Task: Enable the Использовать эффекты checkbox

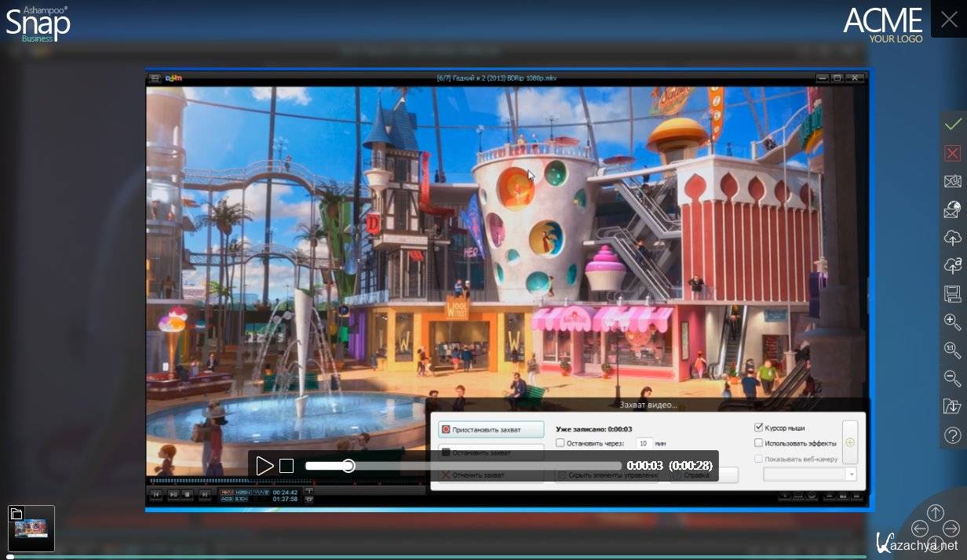Action: (758, 443)
